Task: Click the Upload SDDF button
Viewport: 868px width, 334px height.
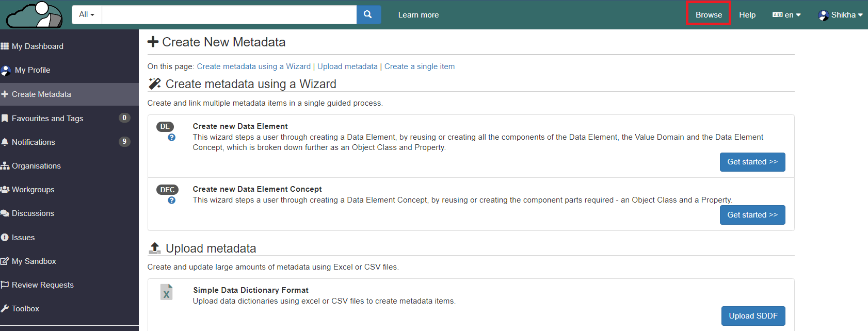Action: pos(753,316)
